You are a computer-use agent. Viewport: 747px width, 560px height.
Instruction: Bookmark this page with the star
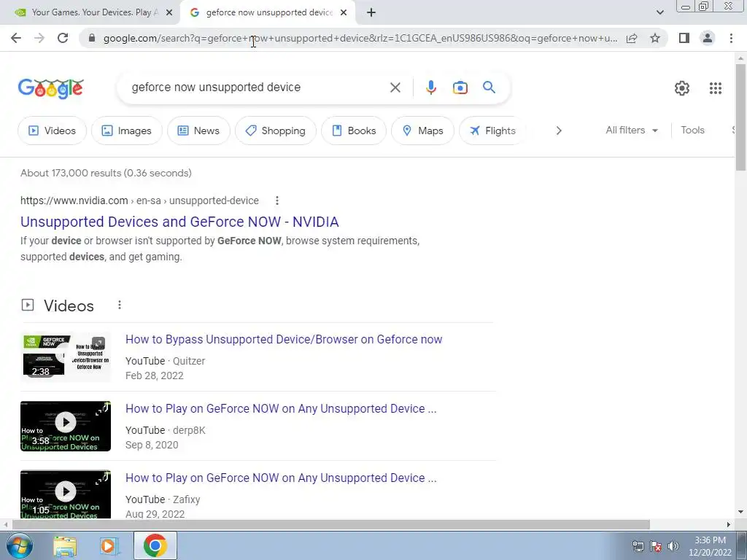[x=655, y=38]
